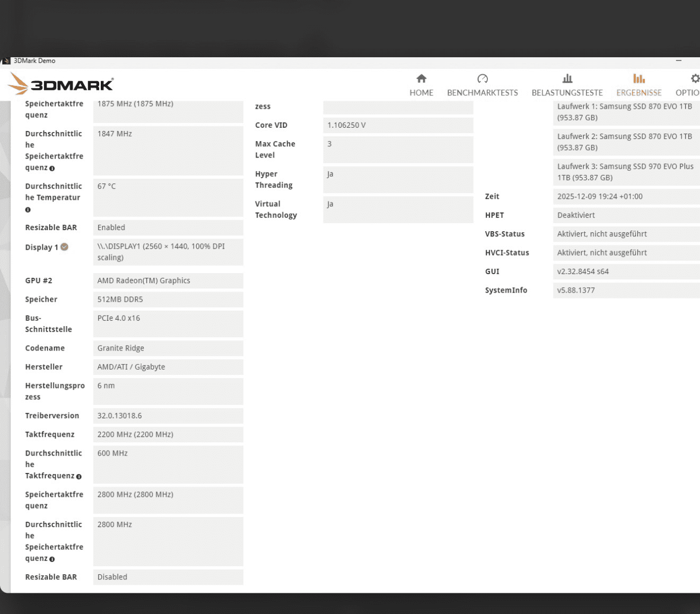Click the 3DMark logo in the header
The width and height of the screenshot is (700, 614).
click(x=61, y=84)
